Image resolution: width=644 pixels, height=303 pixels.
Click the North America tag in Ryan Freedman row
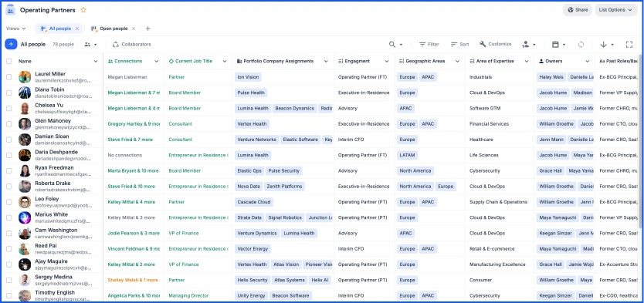tap(415, 170)
